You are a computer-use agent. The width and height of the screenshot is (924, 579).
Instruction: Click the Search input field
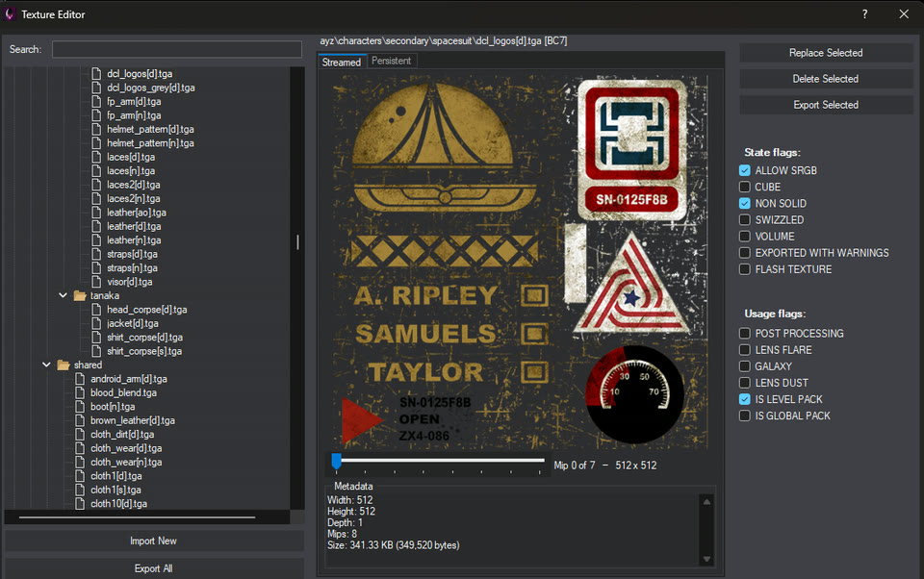click(177, 49)
